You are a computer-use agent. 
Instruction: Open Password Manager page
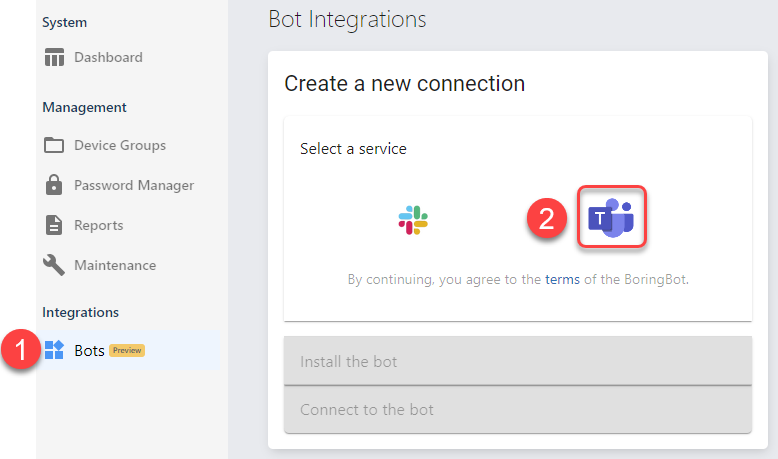[134, 185]
